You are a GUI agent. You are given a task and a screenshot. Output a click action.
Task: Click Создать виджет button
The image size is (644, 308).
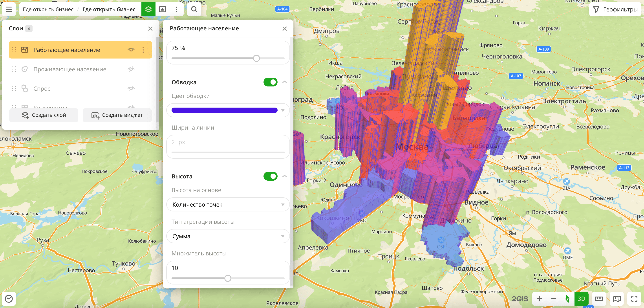pos(117,115)
